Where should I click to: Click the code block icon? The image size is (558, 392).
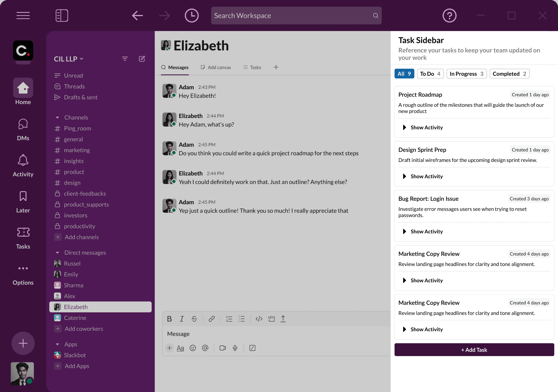click(x=271, y=319)
